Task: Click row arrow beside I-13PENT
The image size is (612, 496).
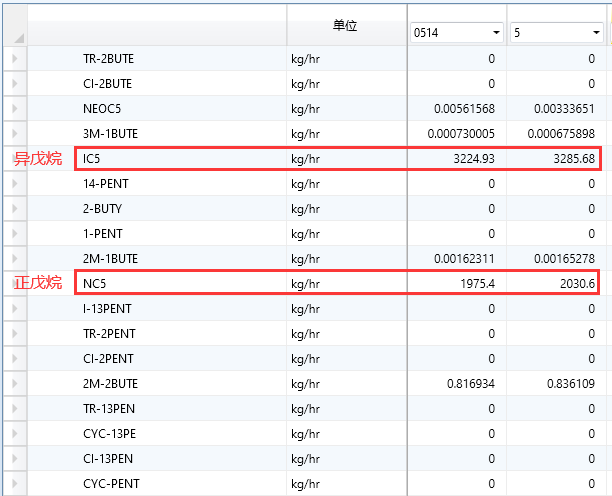Action: pos(14,309)
